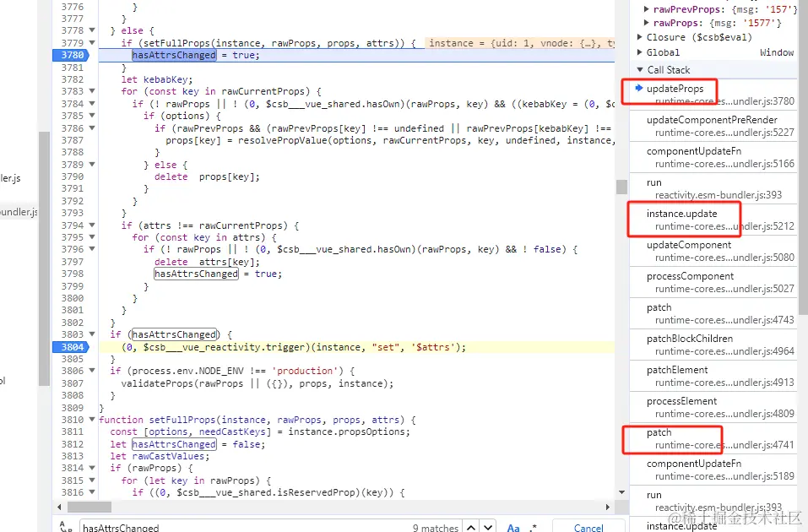The image size is (808, 532).
Task: Set breakpoint on line number 3783
Action: click(72, 91)
